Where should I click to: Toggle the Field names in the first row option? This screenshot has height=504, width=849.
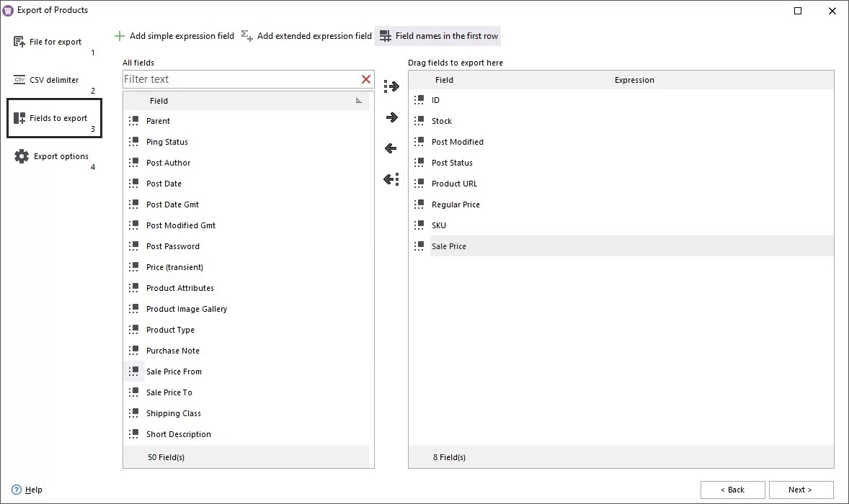click(437, 35)
